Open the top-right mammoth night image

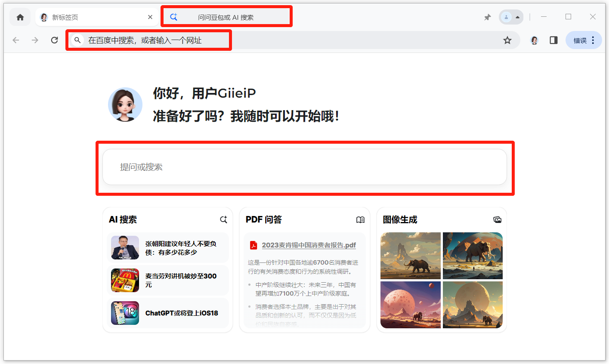click(473, 256)
